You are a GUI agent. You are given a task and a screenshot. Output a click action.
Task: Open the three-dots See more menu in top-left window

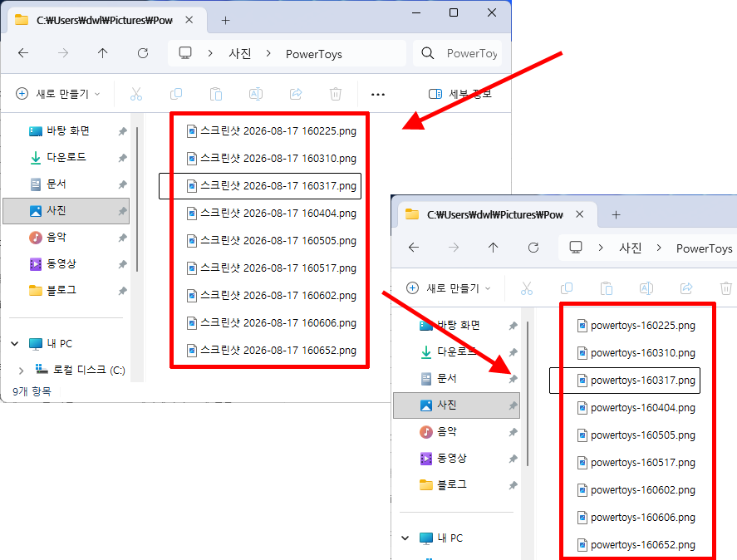point(378,95)
